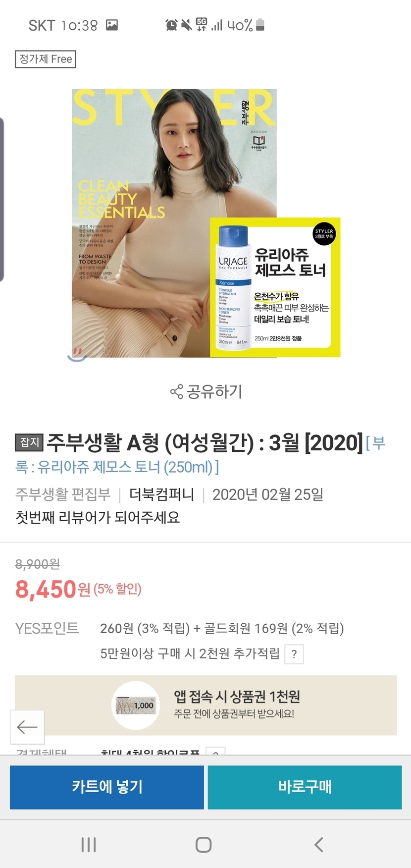Tap the 잡지 category tag
This screenshot has width=411, height=868.
tap(29, 442)
